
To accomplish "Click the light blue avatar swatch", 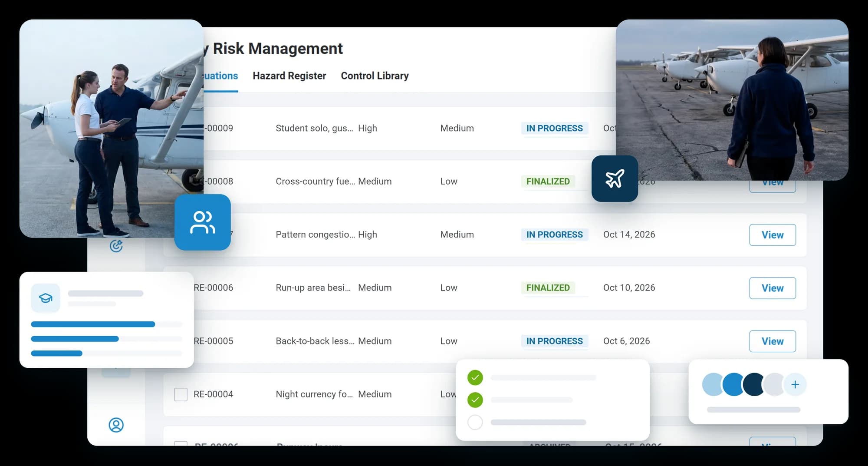I will [712, 384].
